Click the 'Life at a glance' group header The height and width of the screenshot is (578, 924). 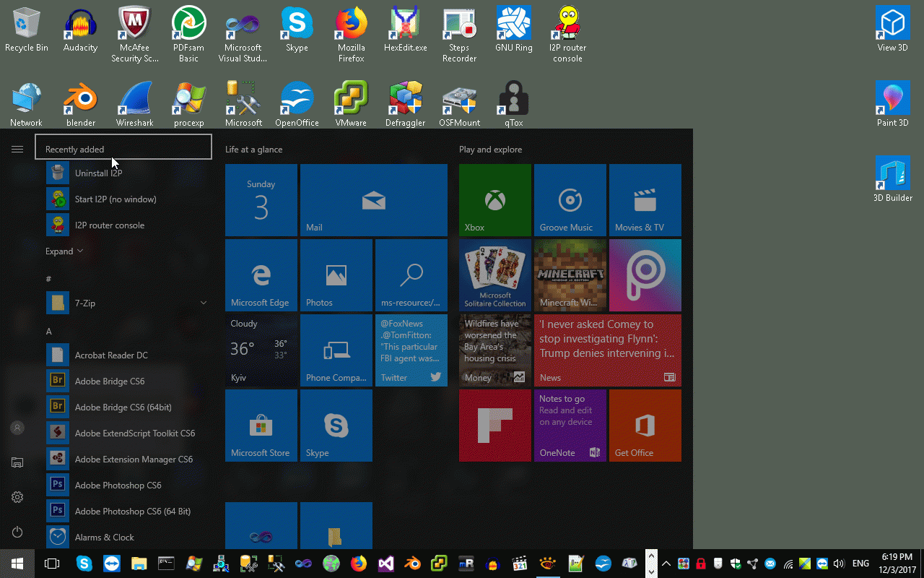point(253,150)
